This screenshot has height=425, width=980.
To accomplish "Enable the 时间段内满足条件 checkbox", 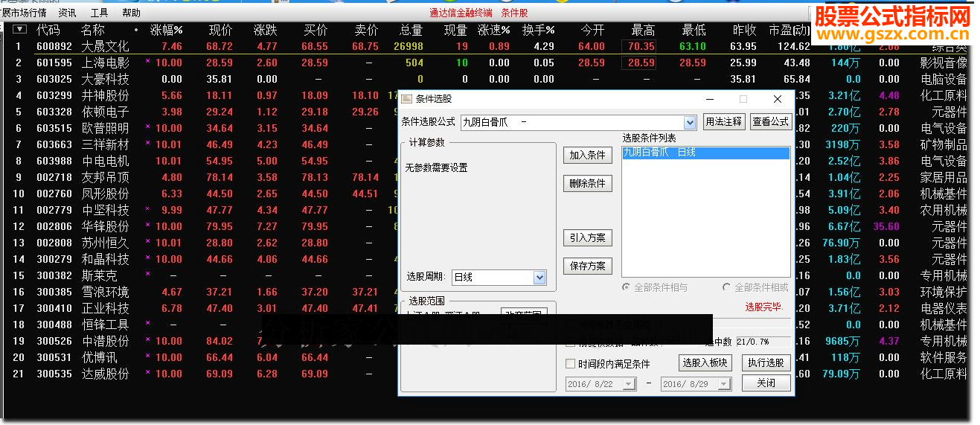I will pyautogui.click(x=571, y=364).
